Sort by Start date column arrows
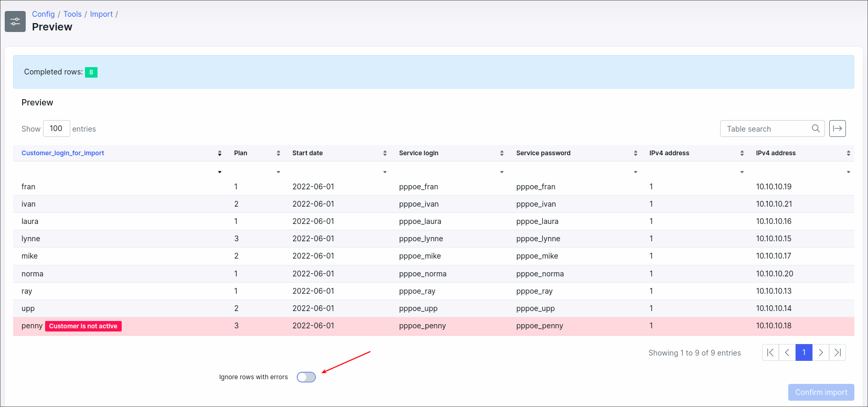The height and width of the screenshot is (407, 868). (x=384, y=153)
